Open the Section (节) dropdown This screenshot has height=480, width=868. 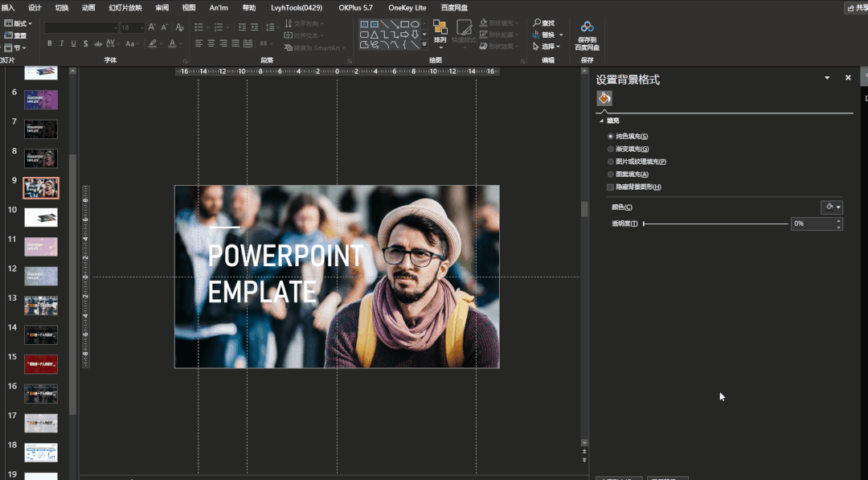(x=15, y=47)
